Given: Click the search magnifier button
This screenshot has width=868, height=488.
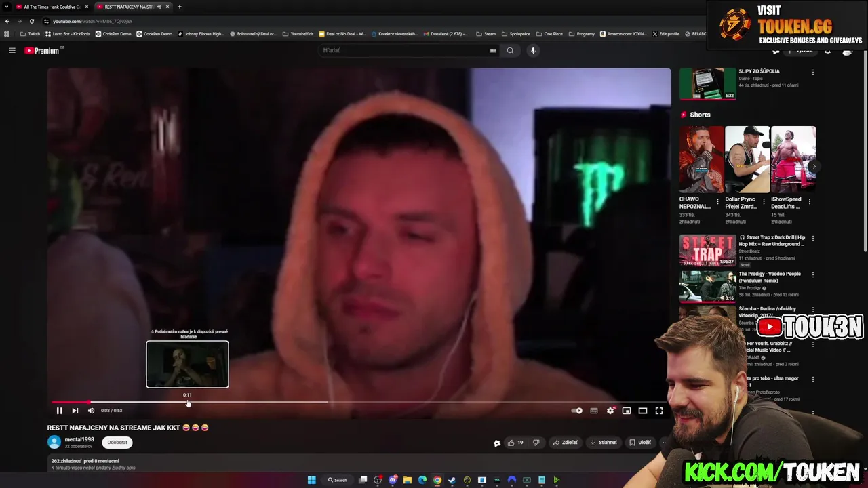Looking at the screenshot, I should click(510, 50).
